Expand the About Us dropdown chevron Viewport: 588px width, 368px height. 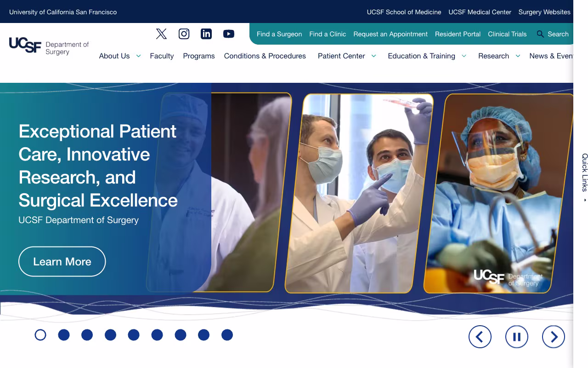pyautogui.click(x=138, y=56)
